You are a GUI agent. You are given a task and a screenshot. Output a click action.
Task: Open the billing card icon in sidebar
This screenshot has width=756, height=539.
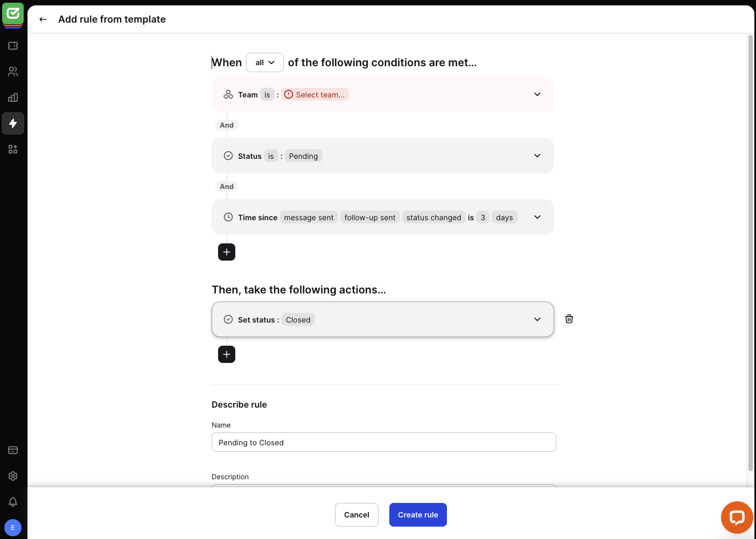tap(13, 450)
